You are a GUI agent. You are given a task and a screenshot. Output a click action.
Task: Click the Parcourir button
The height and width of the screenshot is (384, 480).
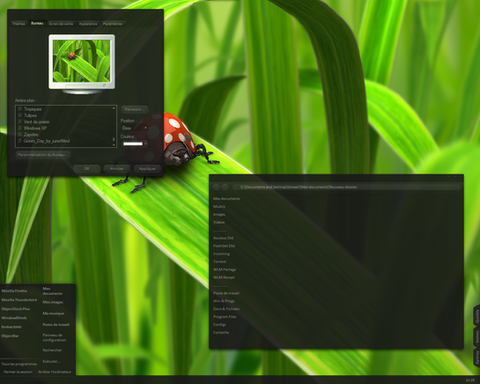[x=135, y=109]
